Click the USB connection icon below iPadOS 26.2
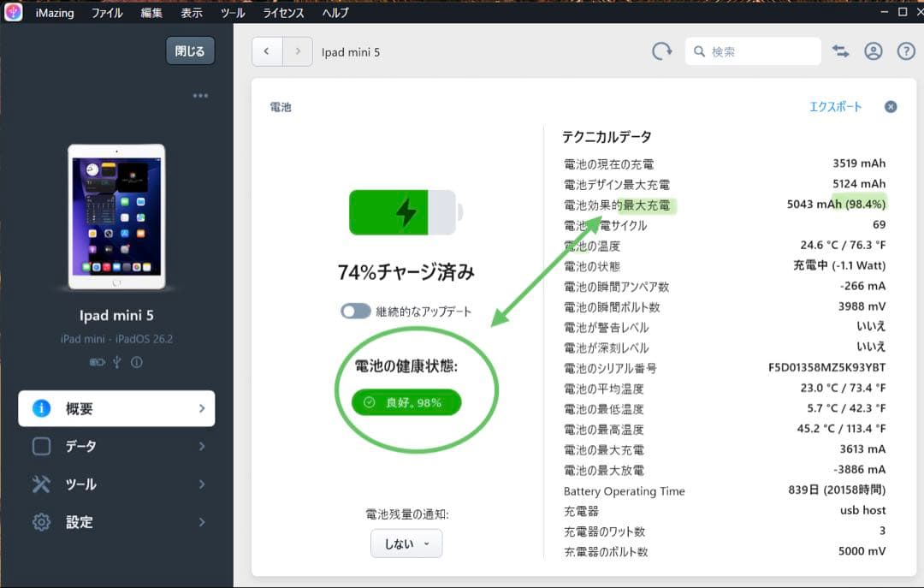Viewport: 924px width, 588px height. [x=115, y=361]
